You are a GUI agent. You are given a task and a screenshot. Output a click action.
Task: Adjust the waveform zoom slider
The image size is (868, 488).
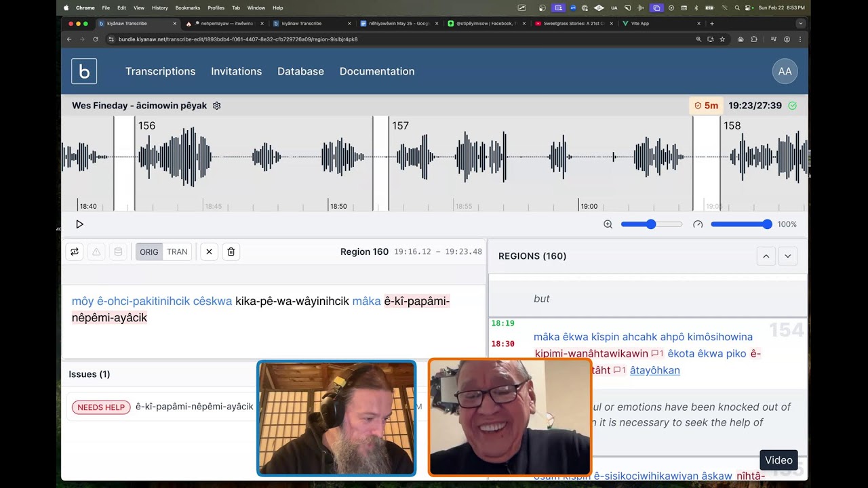[x=651, y=224]
